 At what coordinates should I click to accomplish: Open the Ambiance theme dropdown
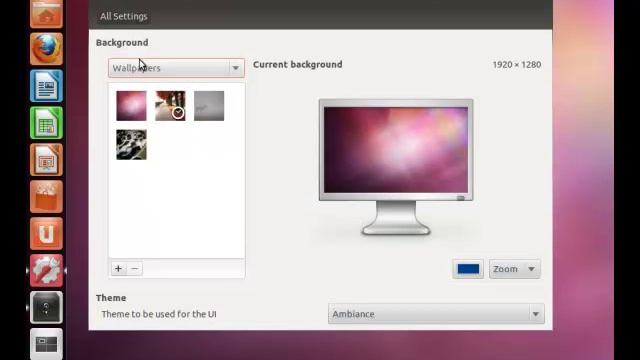coord(436,314)
